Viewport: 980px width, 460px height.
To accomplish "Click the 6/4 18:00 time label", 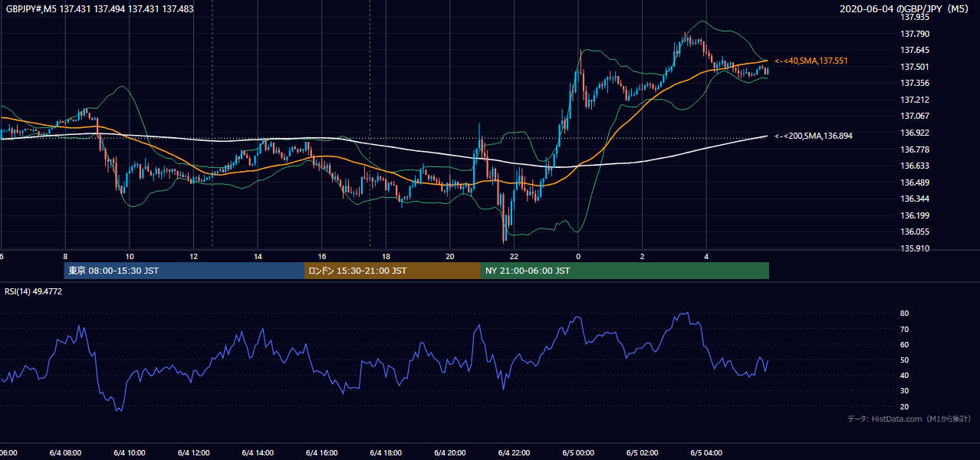I will tap(386, 452).
